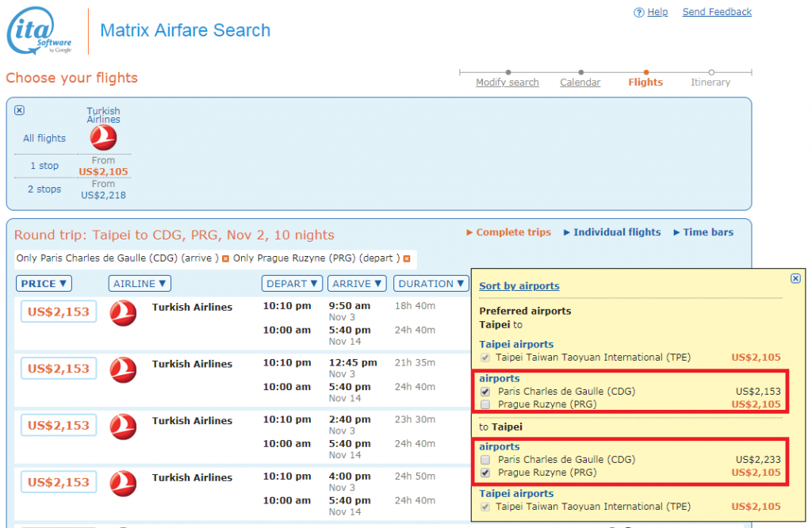Open the Send Feedback link
Image resolution: width=812 pixels, height=528 pixels.
[x=717, y=12]
